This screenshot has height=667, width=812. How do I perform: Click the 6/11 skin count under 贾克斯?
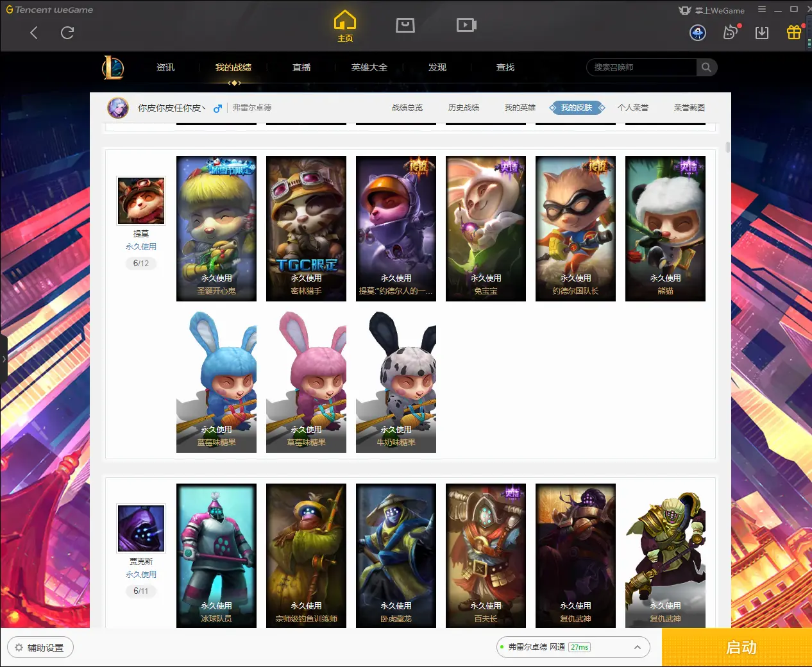141,591
